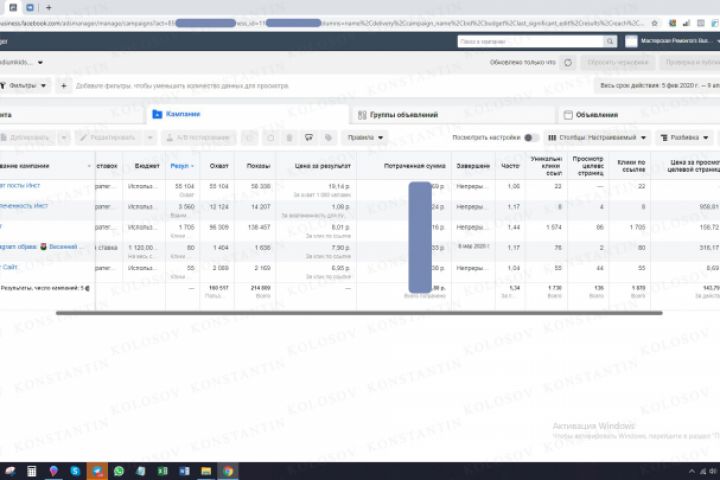Refresh data with circular arrow icon
This screenshot has width=720, height=480.
568,62
